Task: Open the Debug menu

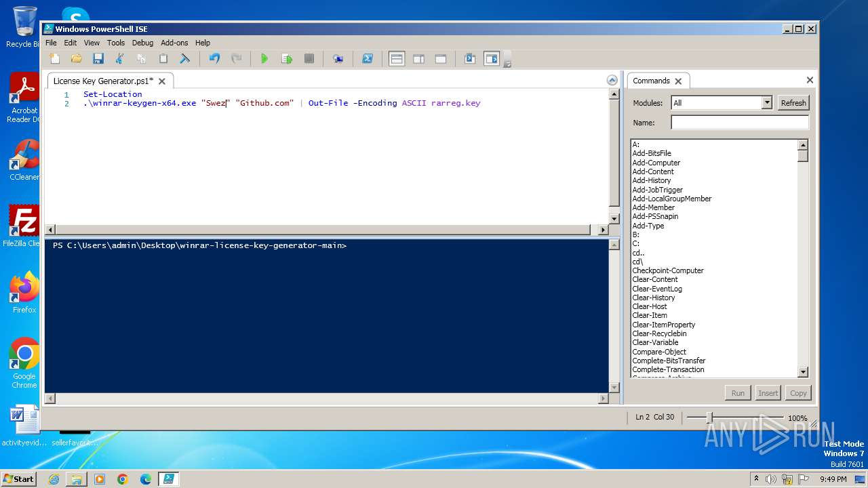Action: tap(142, 43)
